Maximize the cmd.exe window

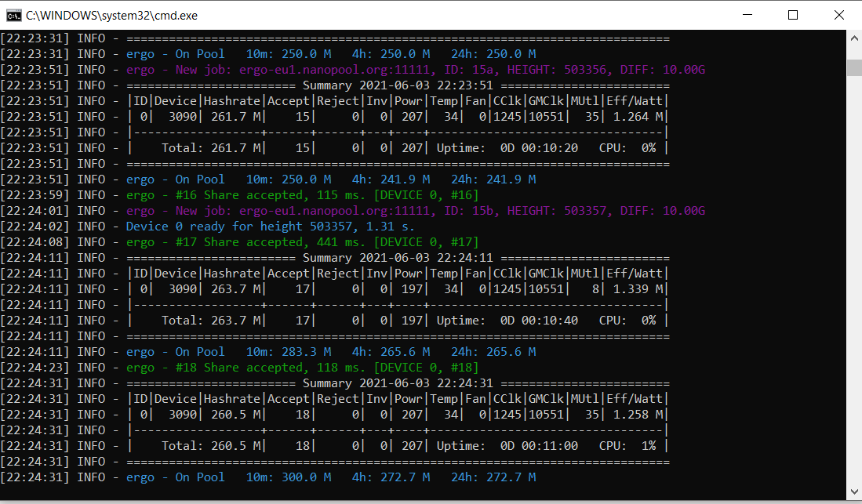[x=793, y=15]
